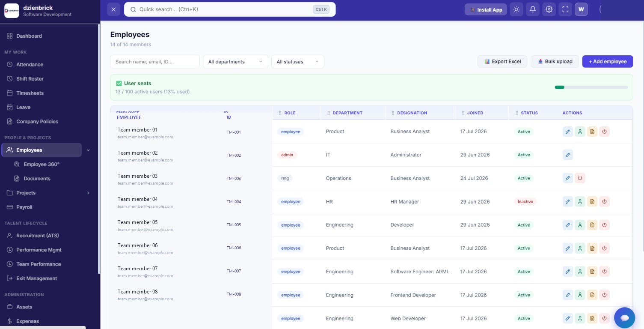Click Install App button
This screenshot has height=329, width=644.
(x=486, y=9)
